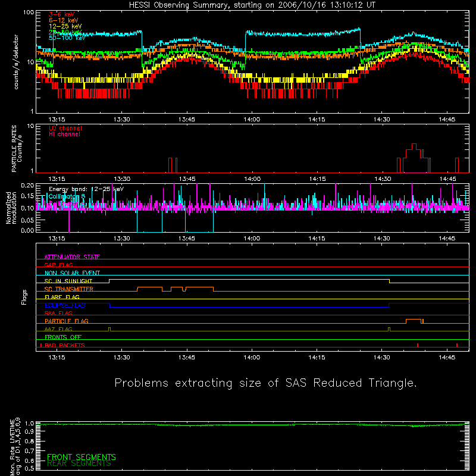
Task: Click the BAD PACKETS flag label
Action: pyautogui.click(x=65, y=345)
